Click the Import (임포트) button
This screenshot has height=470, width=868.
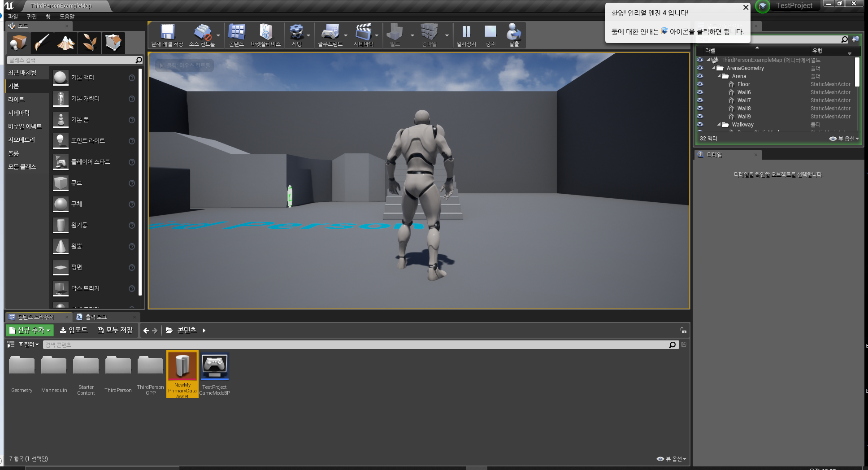(x=74, y=331)
